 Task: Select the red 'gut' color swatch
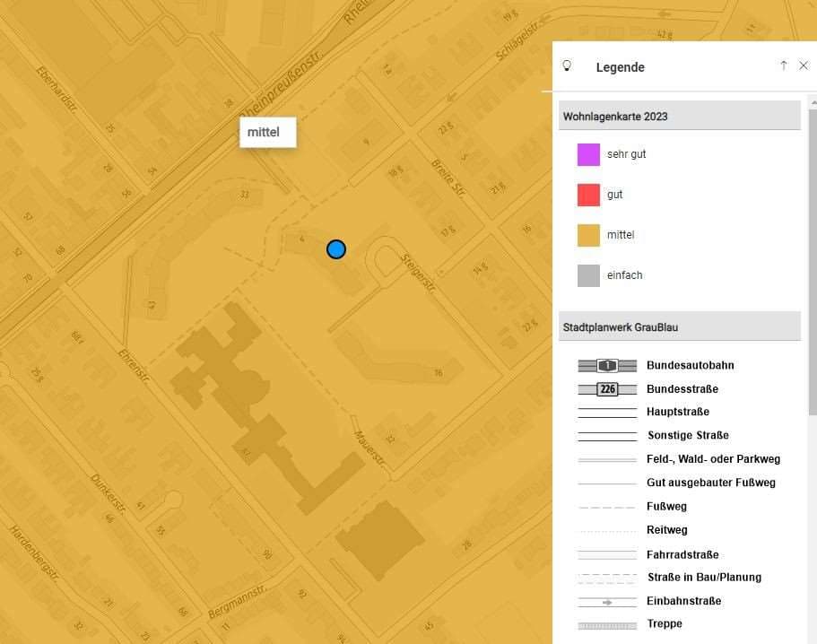[588, 195]
